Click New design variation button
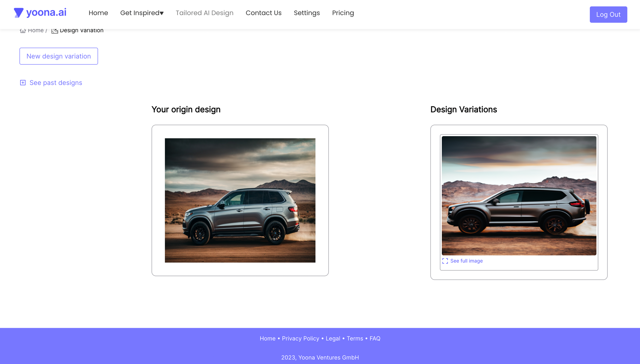The image size is (640, 364). click(x=59, y=56)
